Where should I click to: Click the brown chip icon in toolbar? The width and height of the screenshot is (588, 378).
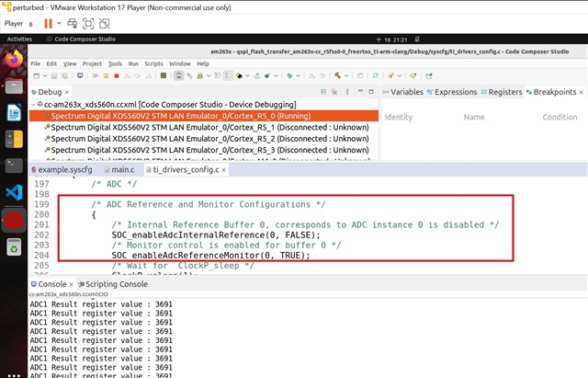pos(164,75)
